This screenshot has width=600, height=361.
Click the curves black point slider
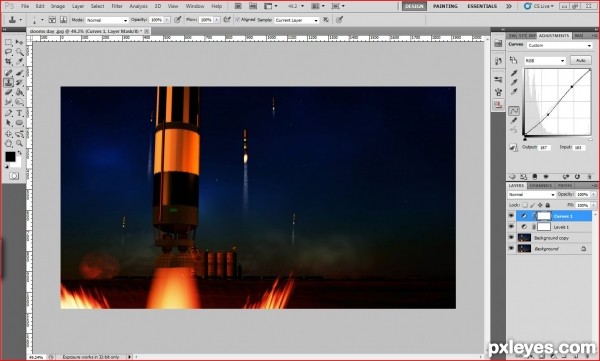525,139
